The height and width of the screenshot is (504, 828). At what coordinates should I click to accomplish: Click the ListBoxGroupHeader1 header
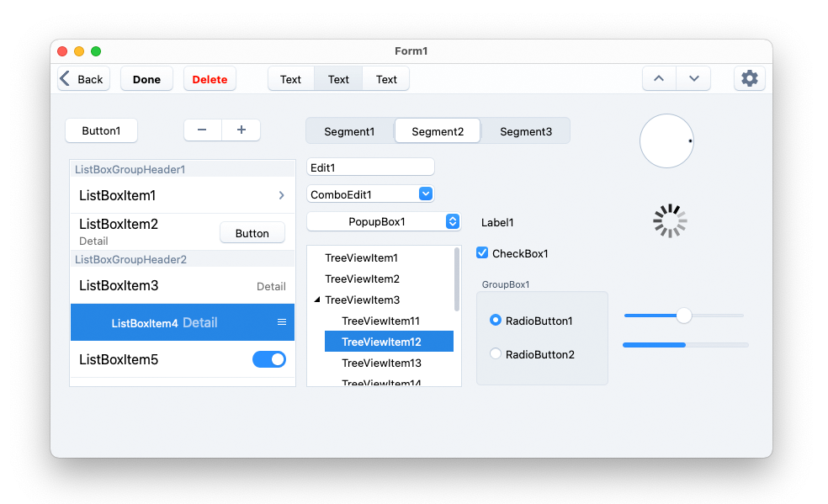[x=183, y=169]
